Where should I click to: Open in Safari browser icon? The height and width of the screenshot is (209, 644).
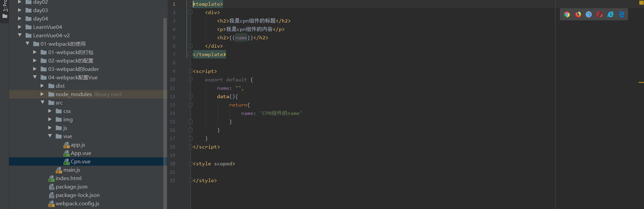pos(589,14)
